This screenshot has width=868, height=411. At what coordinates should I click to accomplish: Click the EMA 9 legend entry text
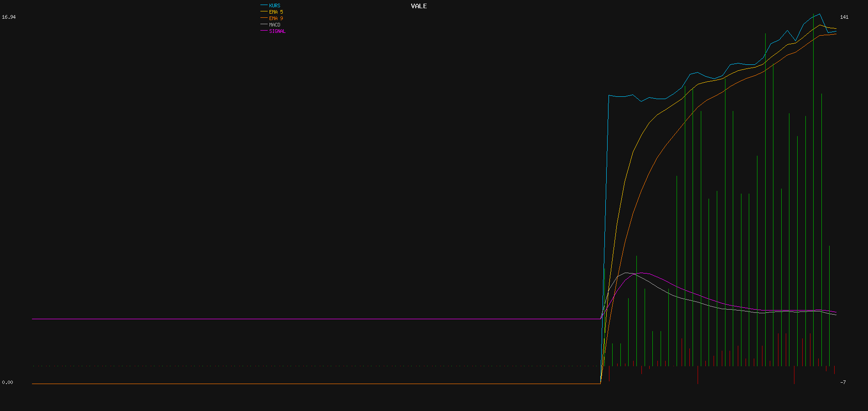tap(276, 18)
